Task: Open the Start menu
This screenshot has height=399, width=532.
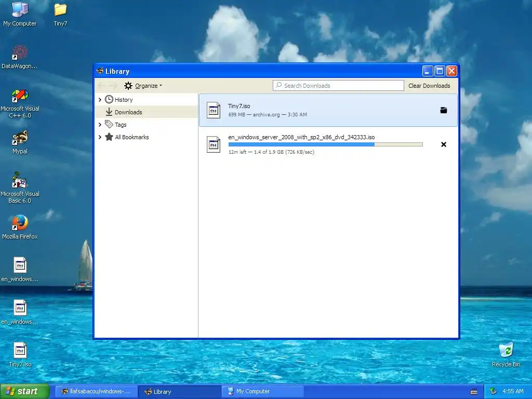Action: click(x=25, y=391)
